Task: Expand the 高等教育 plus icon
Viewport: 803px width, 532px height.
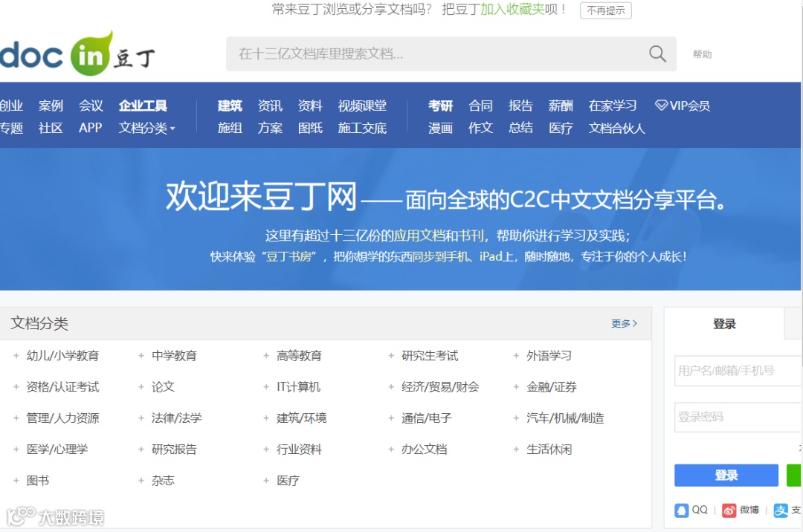Action: (x=265, y=355)
